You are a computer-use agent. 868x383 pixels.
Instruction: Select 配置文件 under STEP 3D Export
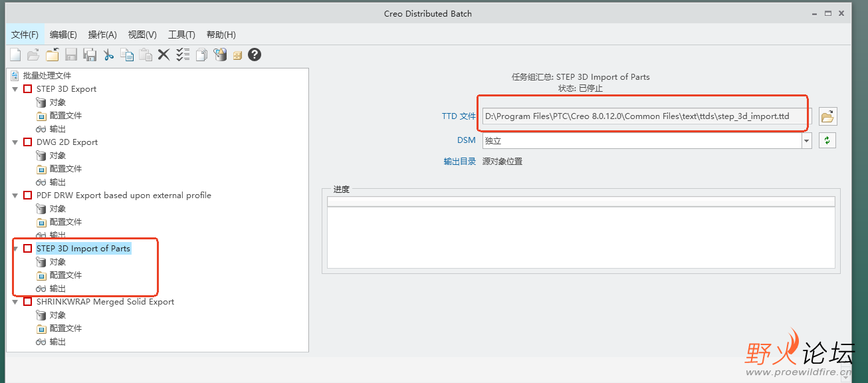[66, 116]
